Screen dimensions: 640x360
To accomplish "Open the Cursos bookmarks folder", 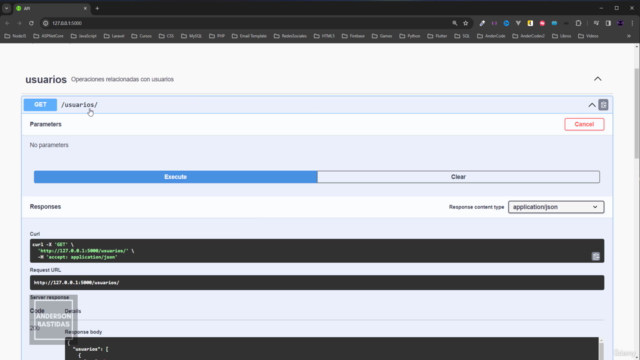I will [x=141, y=36].
